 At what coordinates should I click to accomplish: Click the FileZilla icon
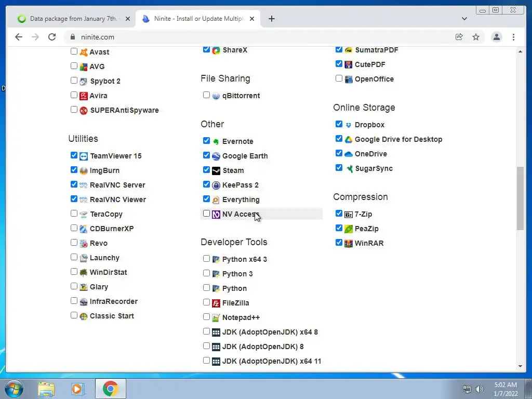pos(216,303)
